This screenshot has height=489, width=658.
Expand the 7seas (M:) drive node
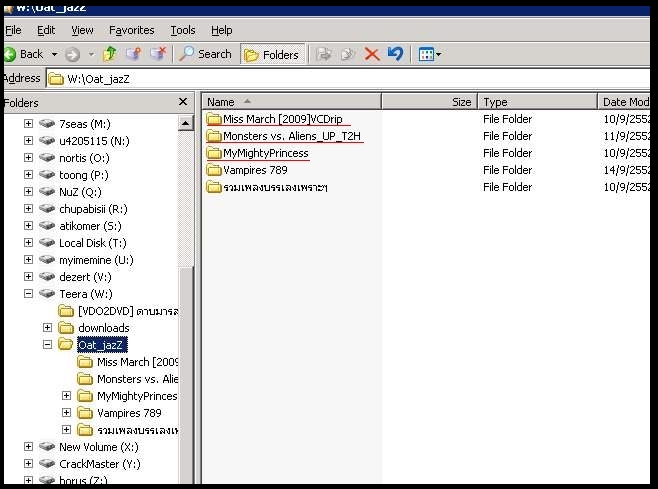tap(28, 123)
